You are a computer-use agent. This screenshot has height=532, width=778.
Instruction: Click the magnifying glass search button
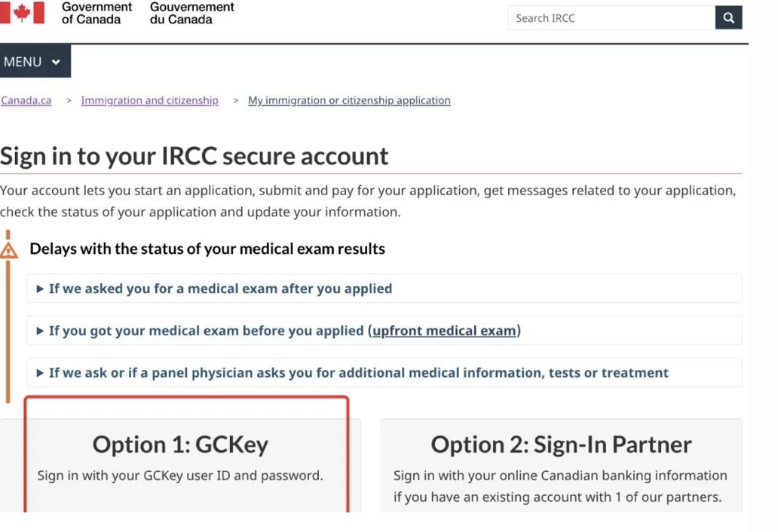[x=728, y=18]
